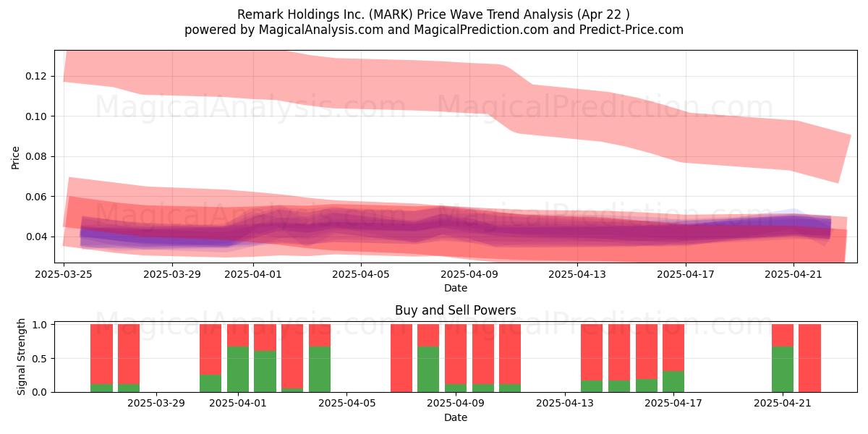
Task: Click the 2025-04-17 date on Buy and Sell axis
Action: 673,404
